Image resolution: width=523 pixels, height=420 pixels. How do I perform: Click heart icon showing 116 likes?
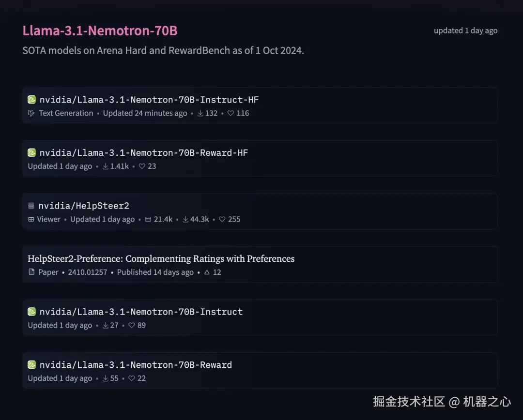[231, 113]
